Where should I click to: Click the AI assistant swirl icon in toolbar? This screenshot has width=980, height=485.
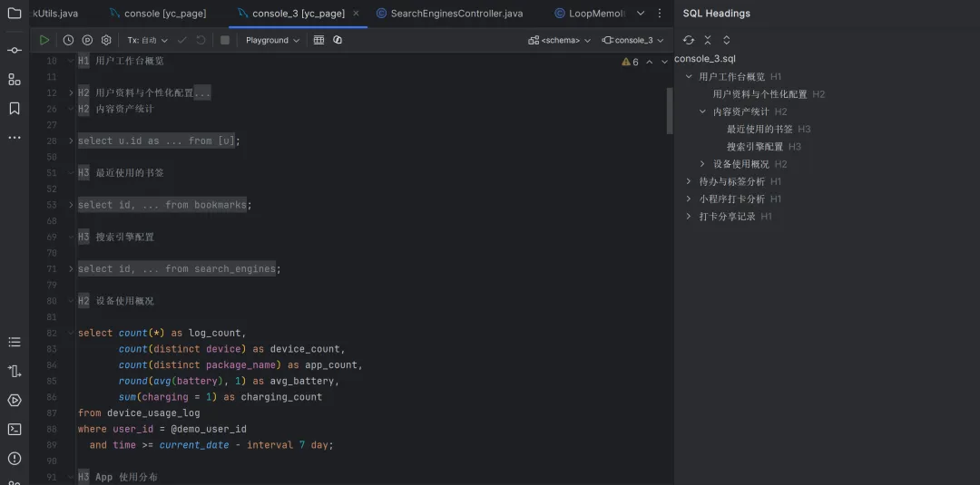click(x=338, y=40)
